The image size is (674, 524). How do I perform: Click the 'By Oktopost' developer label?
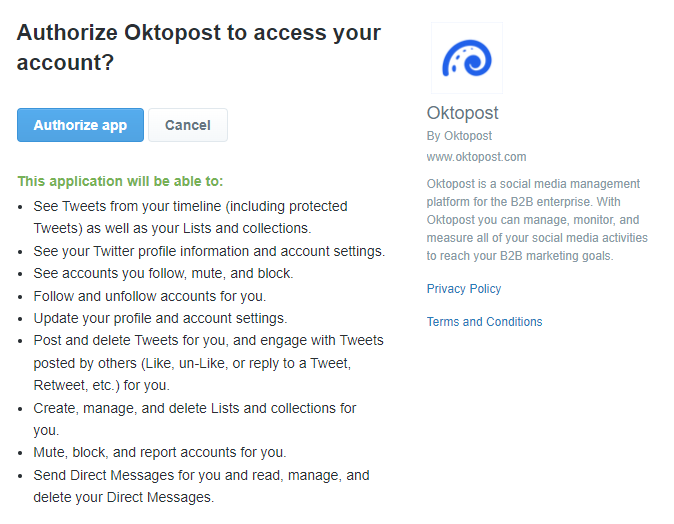[459, 136]
